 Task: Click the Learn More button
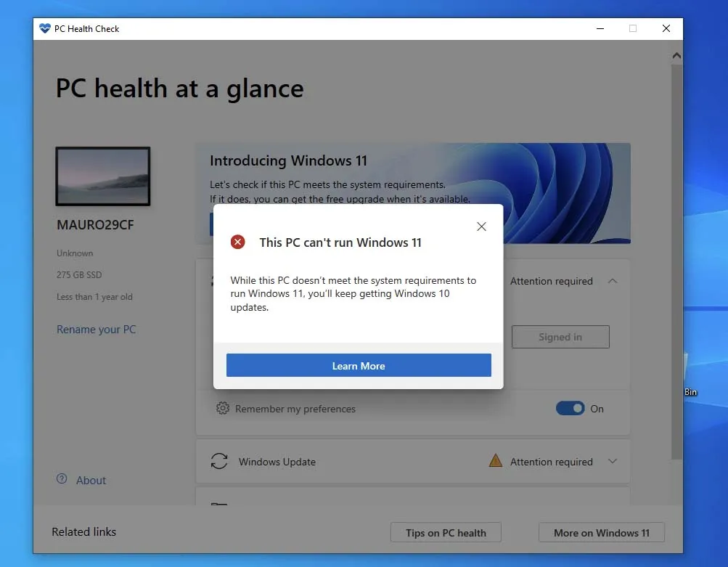(358, 365)
